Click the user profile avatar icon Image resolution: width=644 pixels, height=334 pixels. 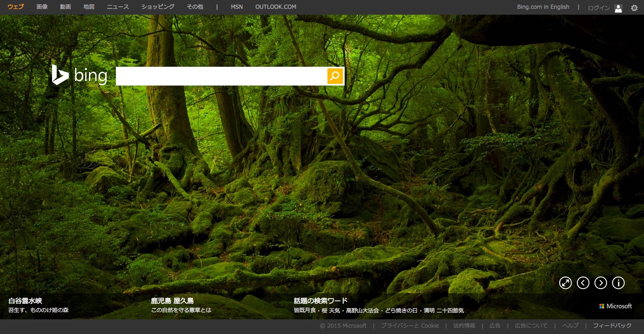618,8
